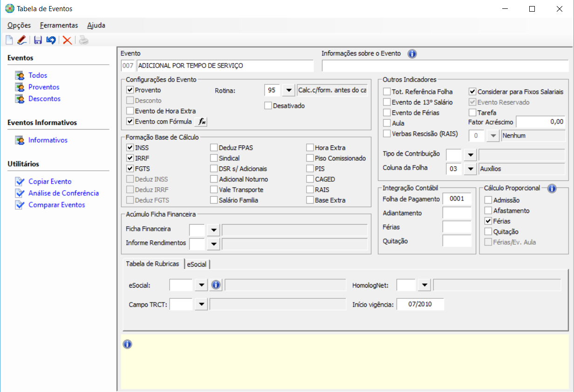Click the Cálculo Proporcional info icon

pyautogui.click(x=552, y=188)
